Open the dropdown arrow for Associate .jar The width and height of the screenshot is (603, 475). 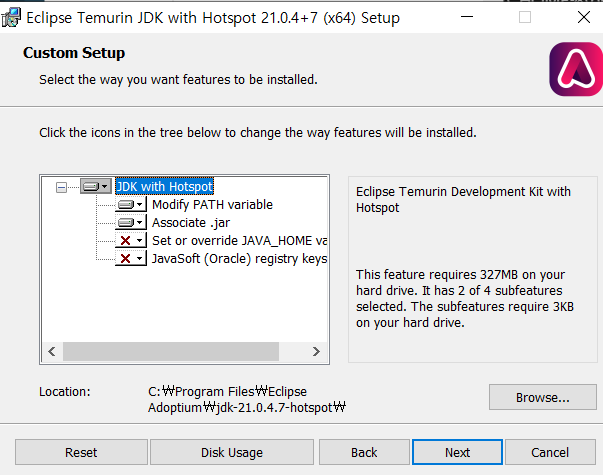(140, 222)
